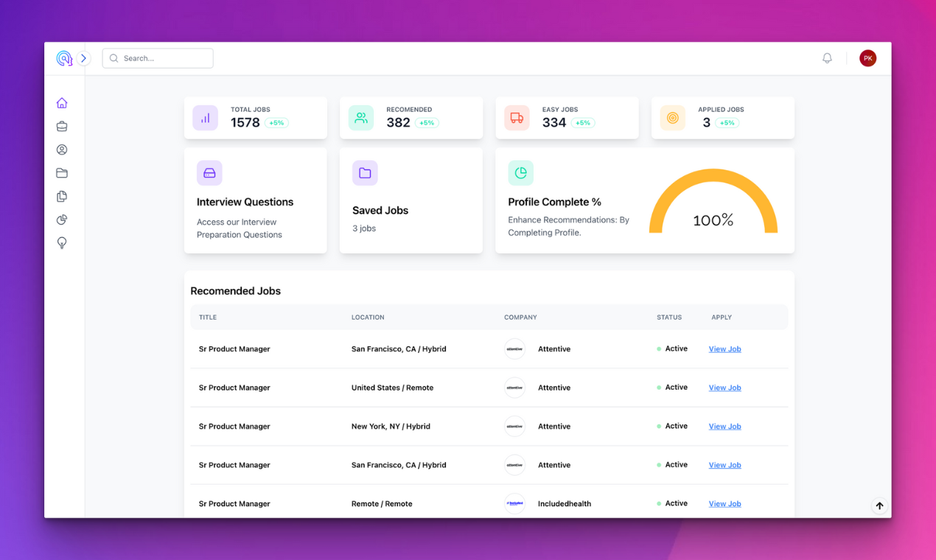936x560 pixels.
Task: Open the notifications bell icon
Action: 826,57
